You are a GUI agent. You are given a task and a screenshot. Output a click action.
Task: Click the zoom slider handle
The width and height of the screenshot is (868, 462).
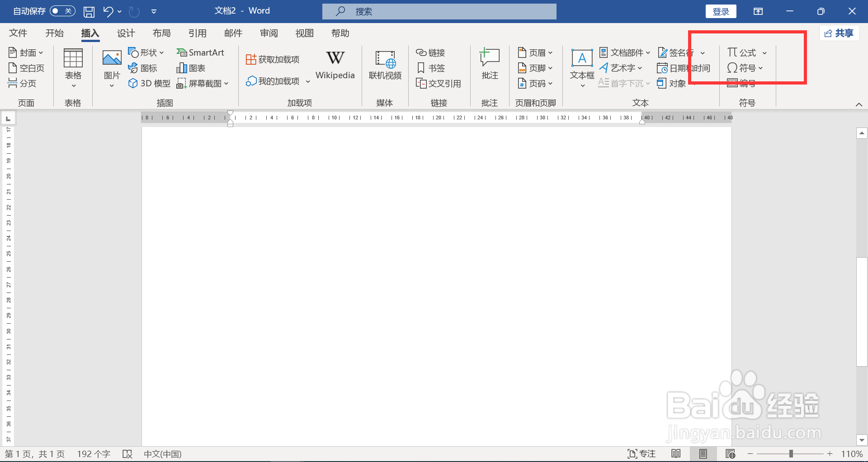click(x=791, y=454)
